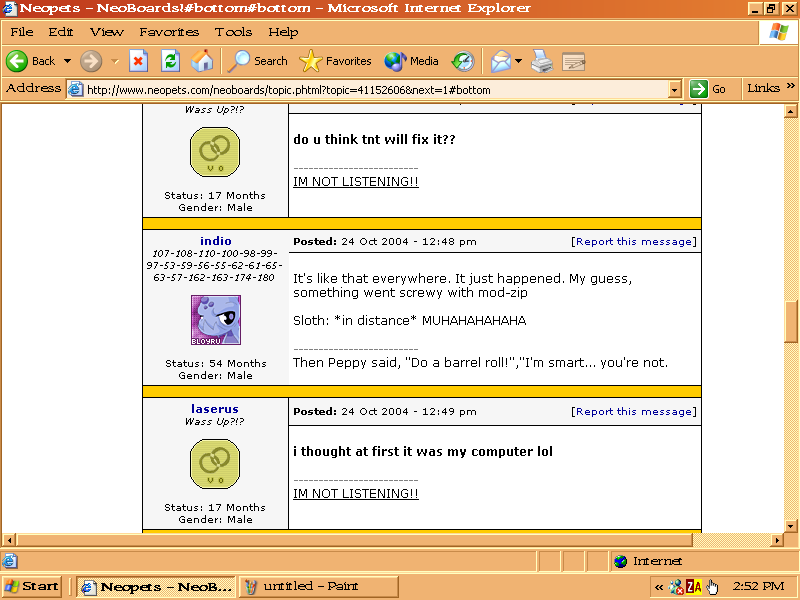The width and height of the screenshot is (800, 600).
Task: Click the ZoneAlarm tray icon
Action: click(694, 587)
